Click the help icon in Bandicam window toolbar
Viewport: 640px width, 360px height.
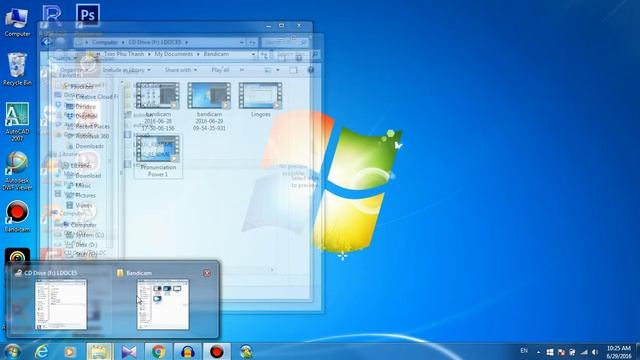[x=311, y=70]
